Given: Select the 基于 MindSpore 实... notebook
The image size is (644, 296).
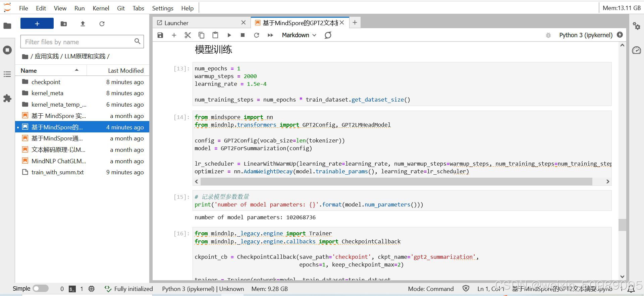Looking at the screenshot, I should [82, 116].
